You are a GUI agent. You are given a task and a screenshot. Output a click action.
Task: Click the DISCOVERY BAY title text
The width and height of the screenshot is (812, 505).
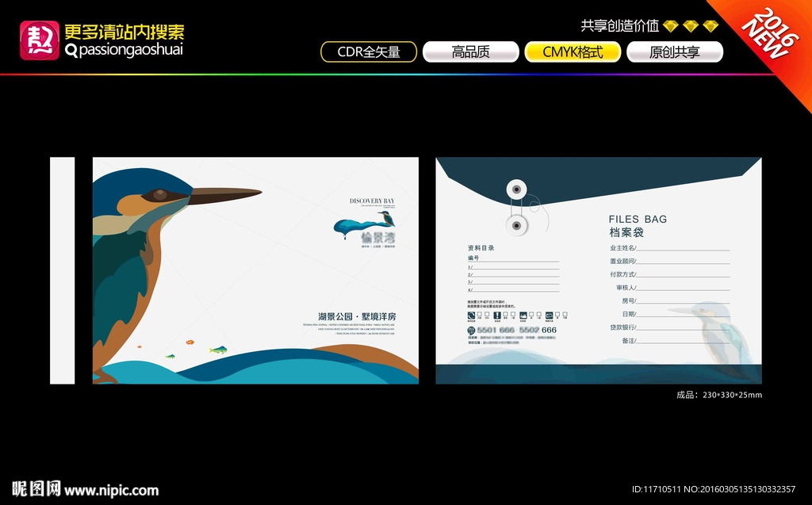(x=372, y=201)
